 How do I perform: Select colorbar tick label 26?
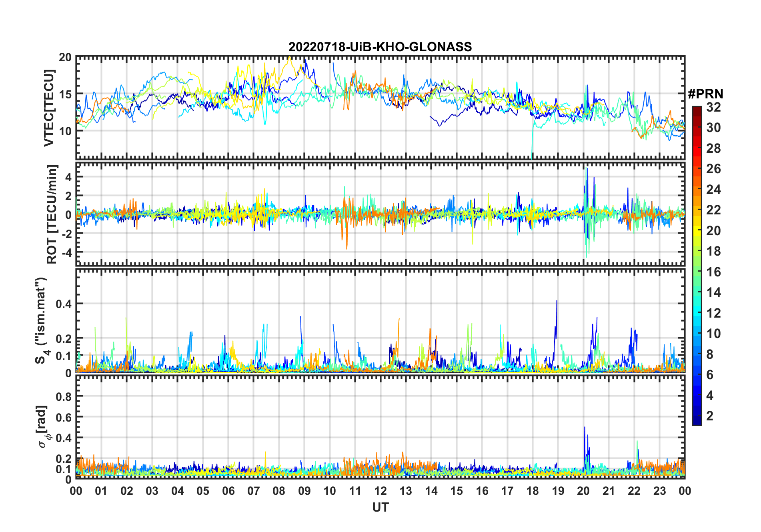click(x=713, y=169)
